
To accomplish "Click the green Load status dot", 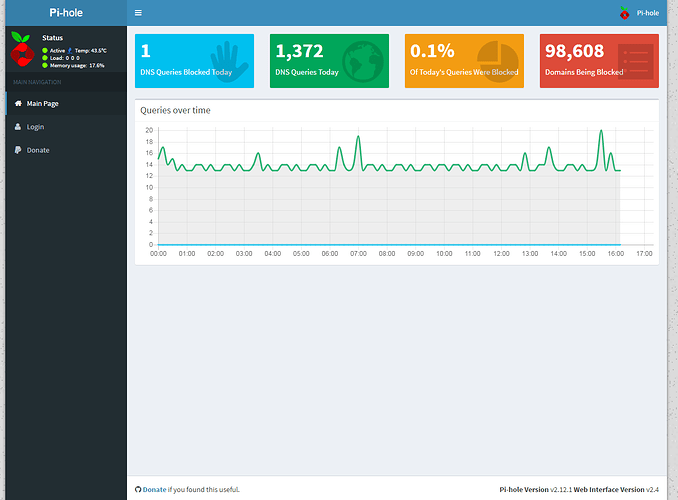I will [45, 58].
